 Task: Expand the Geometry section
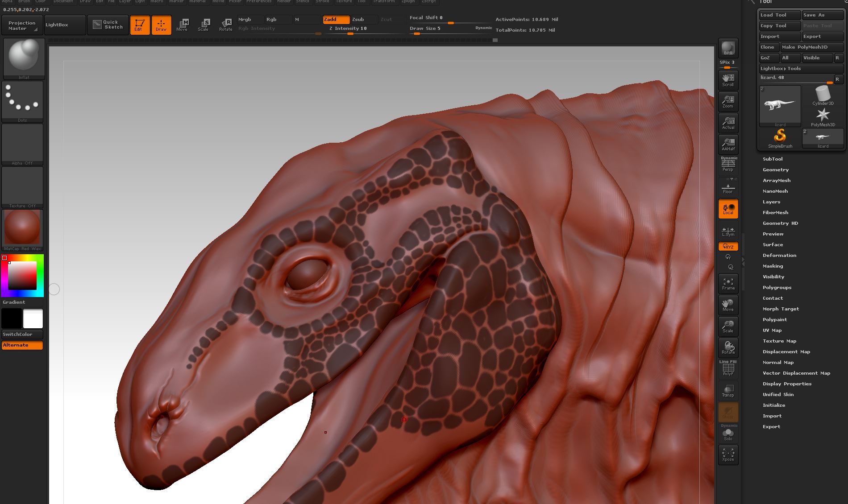pos(776,170)
